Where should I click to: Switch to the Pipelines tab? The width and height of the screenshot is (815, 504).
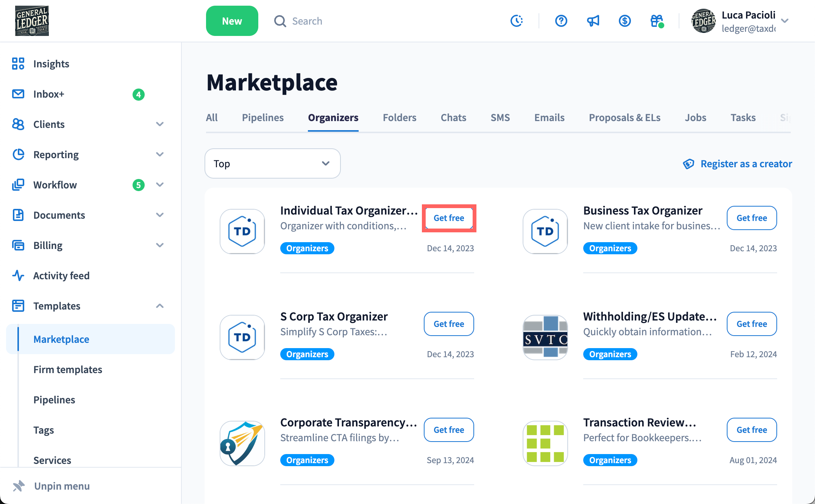(262, 118)
